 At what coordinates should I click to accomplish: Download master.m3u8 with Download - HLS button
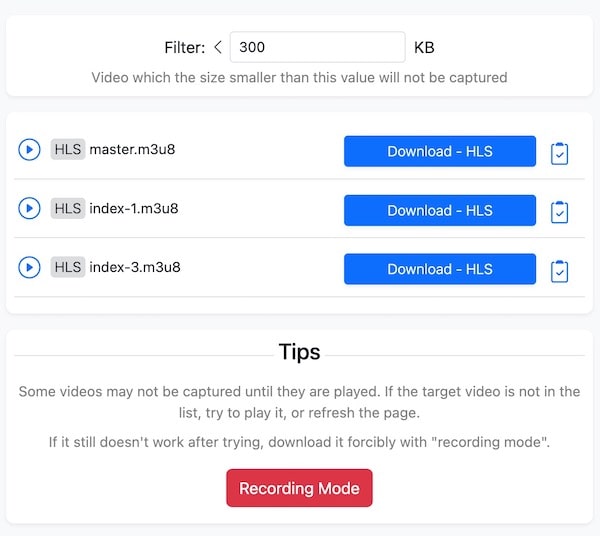(x=440, y=152)
